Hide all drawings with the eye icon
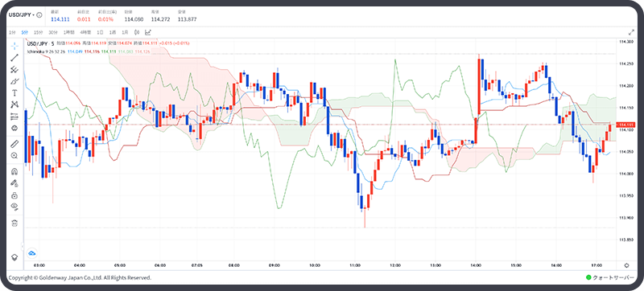 [x=14, y=207]
